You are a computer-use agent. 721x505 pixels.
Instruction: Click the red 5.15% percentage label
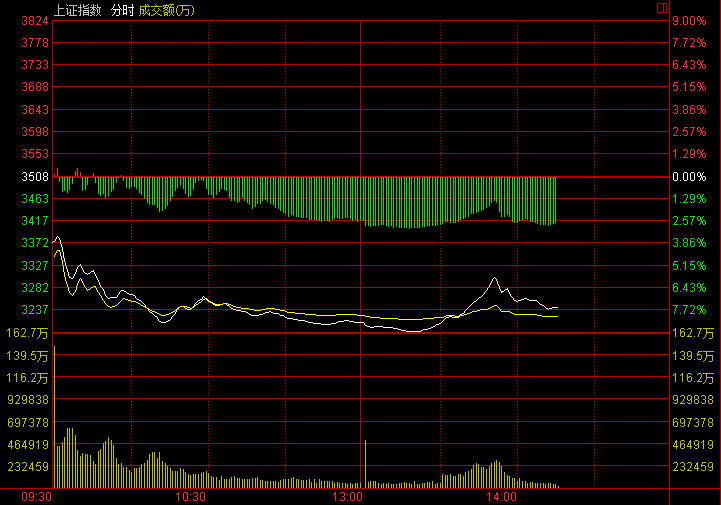689,88
